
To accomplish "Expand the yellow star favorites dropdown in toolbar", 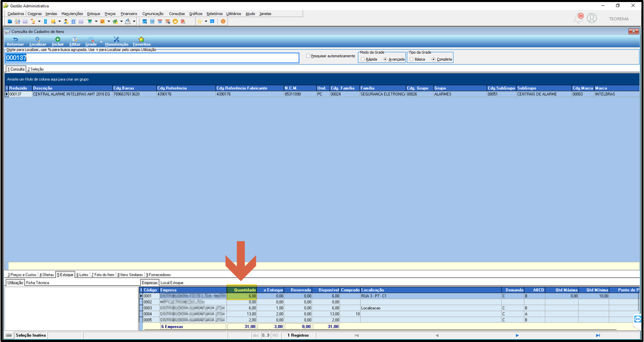I will 206,21.
